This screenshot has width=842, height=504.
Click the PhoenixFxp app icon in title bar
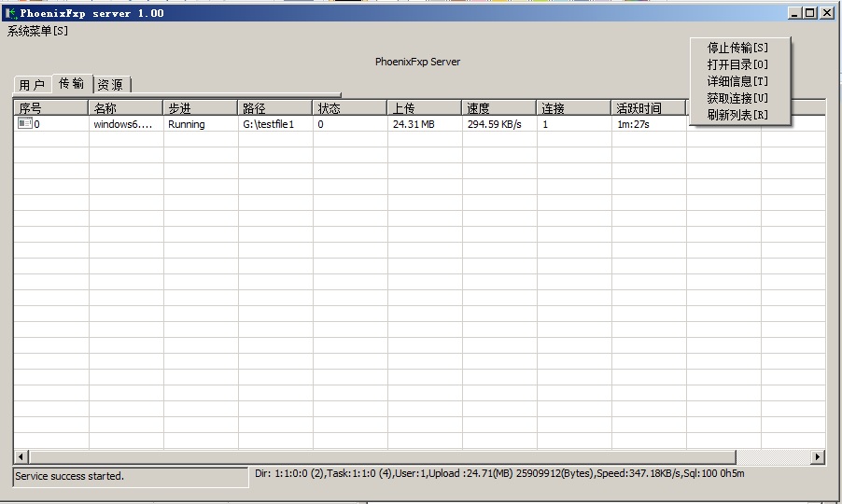tap(11, 13)
